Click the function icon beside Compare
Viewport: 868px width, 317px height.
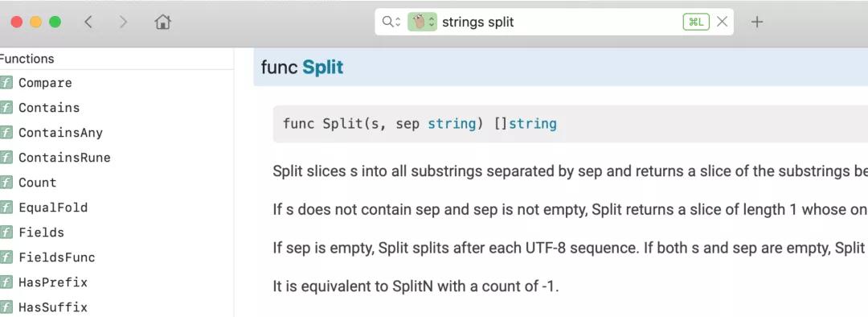tap(6, 83)
